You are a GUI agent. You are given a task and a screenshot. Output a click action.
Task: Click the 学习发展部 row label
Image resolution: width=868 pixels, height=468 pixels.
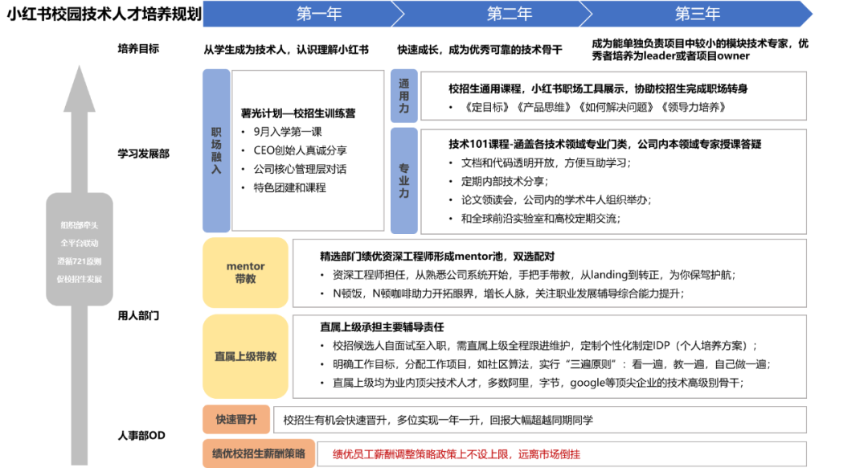143,154
